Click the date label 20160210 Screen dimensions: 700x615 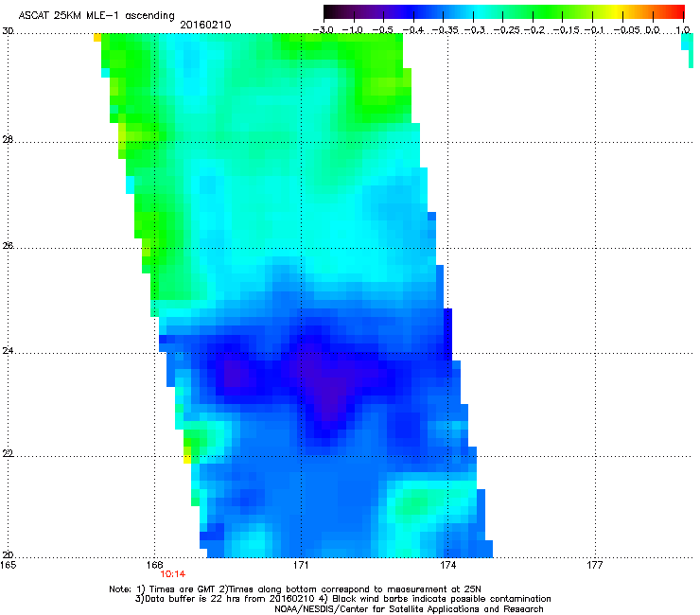[x=205, y=25]
